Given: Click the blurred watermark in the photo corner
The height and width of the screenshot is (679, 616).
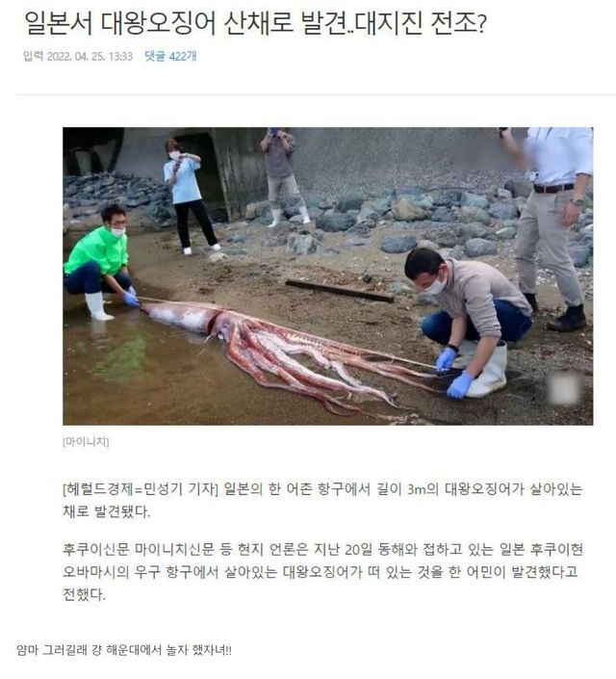Looking at the screenshot, I should 564,388.
